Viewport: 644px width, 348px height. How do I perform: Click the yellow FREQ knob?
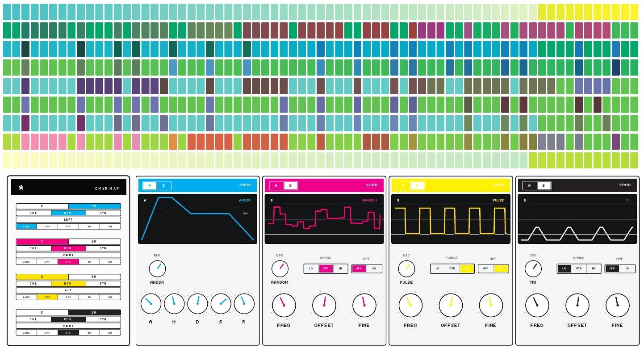410,305
